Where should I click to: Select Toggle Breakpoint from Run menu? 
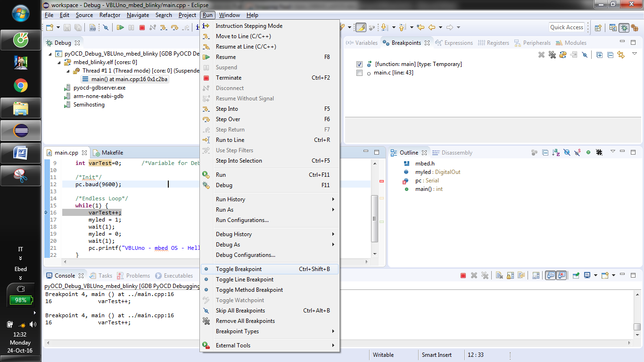coord(269,269)
